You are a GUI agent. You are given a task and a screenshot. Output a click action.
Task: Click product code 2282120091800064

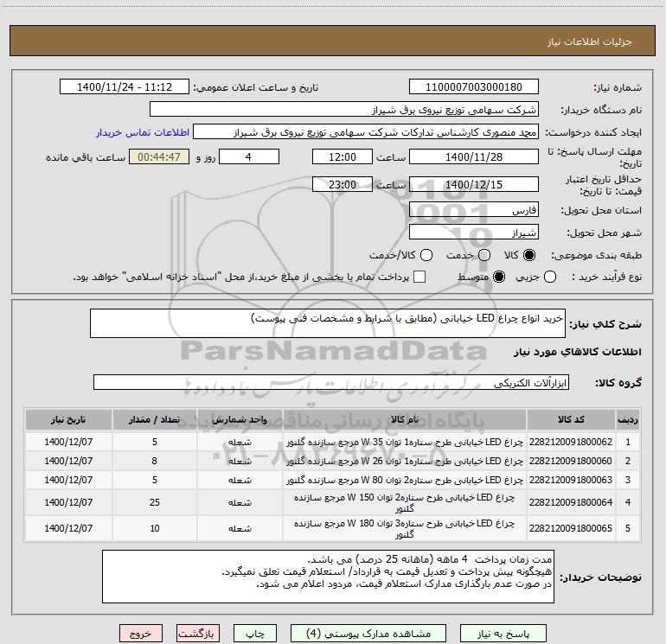(x=571, y=502)
